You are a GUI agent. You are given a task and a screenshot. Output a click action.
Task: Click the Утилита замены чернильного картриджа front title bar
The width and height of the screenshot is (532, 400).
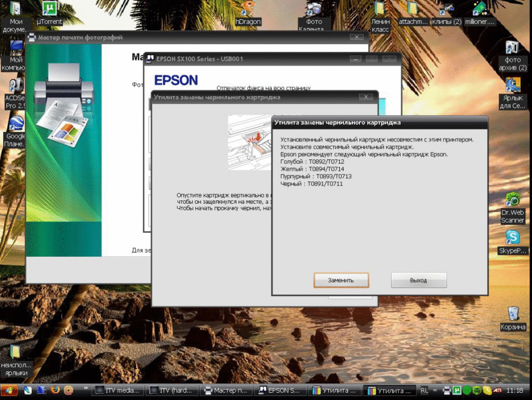tap(380, 122)
